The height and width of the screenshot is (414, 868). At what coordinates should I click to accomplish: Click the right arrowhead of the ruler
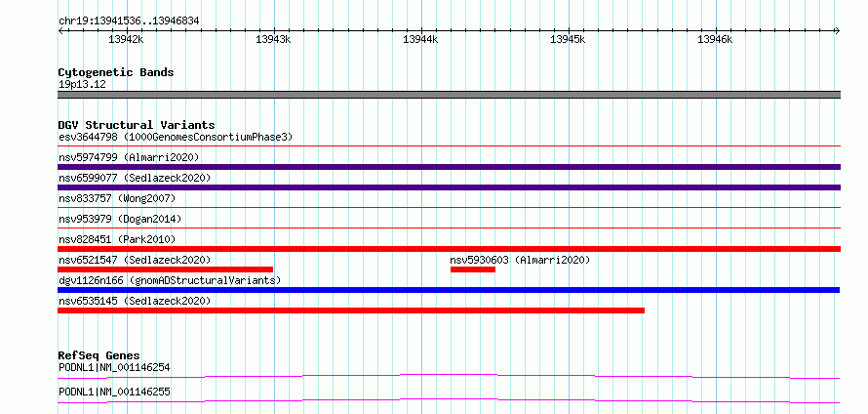tap(838, 31)
